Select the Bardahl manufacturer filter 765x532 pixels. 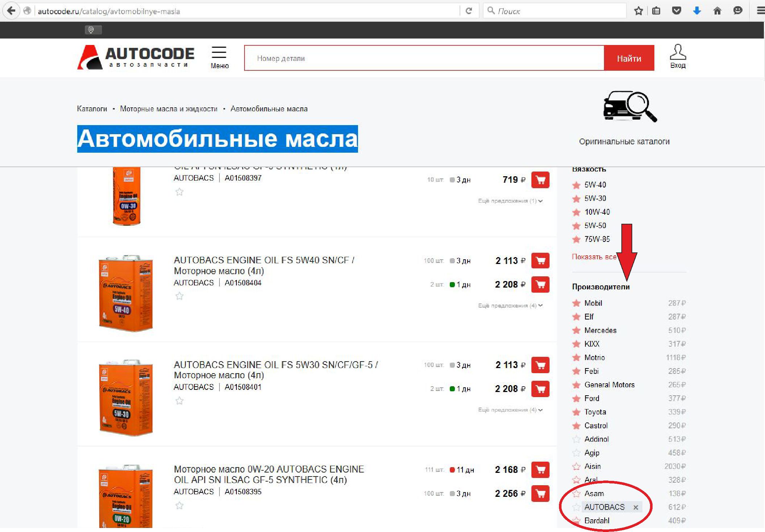[x=597, y=521]
